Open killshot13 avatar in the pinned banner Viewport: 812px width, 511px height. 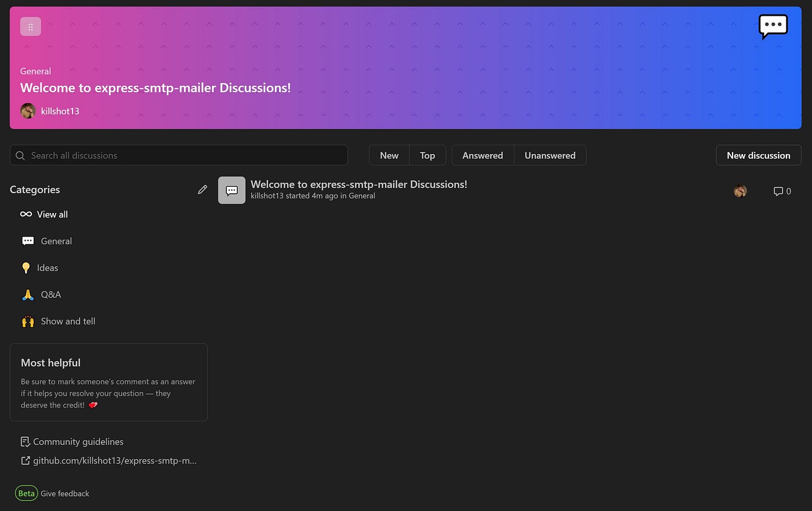click(28, 111)
